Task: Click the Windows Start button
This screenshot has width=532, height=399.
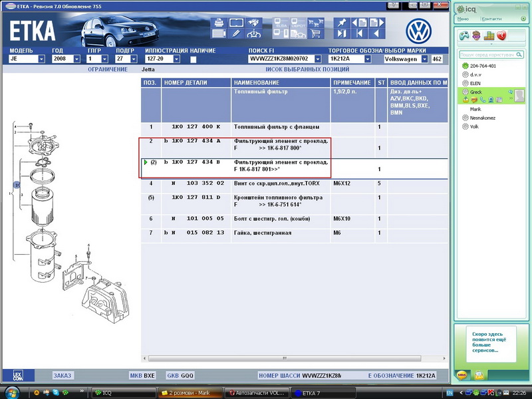Action: 12,393
